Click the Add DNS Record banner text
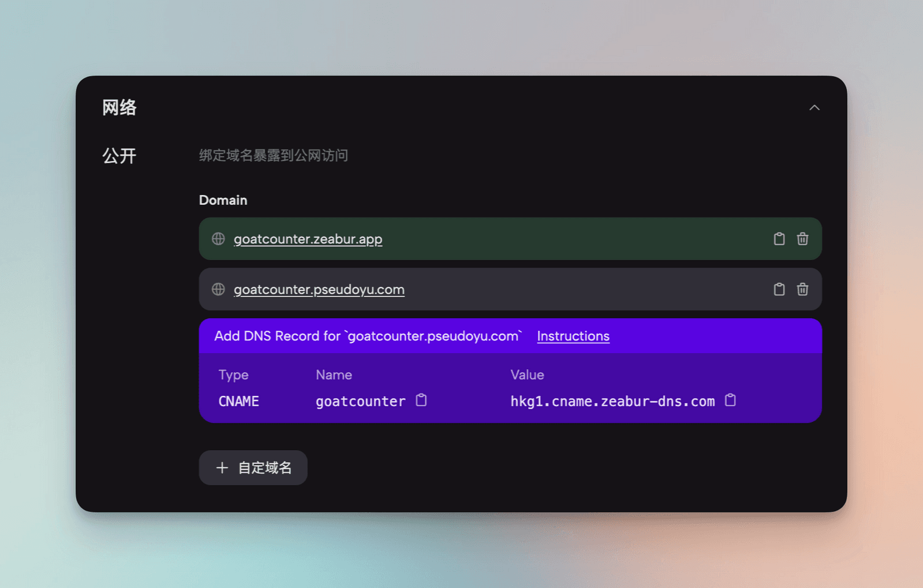Image resolution: width=923 pixels, height=588 pixels. (x=368, y=336)
